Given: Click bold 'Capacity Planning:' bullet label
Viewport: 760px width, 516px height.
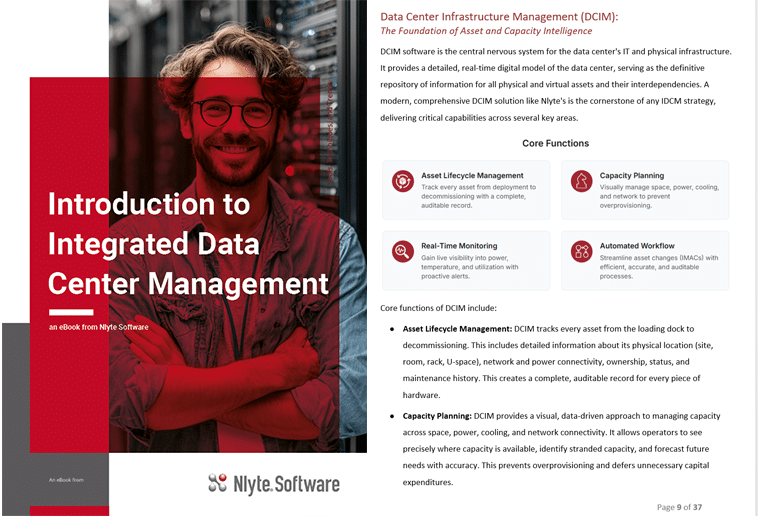Looking at the screenshot, I should coord(437,416).
